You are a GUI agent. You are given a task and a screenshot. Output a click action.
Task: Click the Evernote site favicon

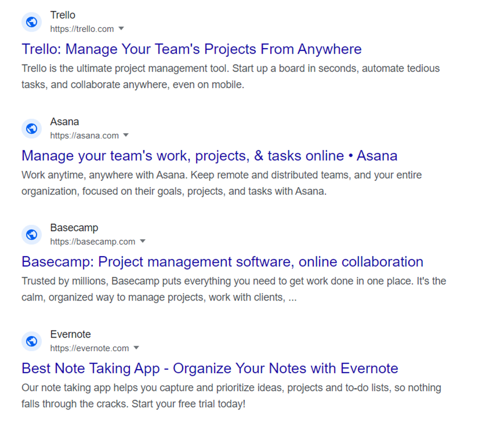tap(31, 341)
